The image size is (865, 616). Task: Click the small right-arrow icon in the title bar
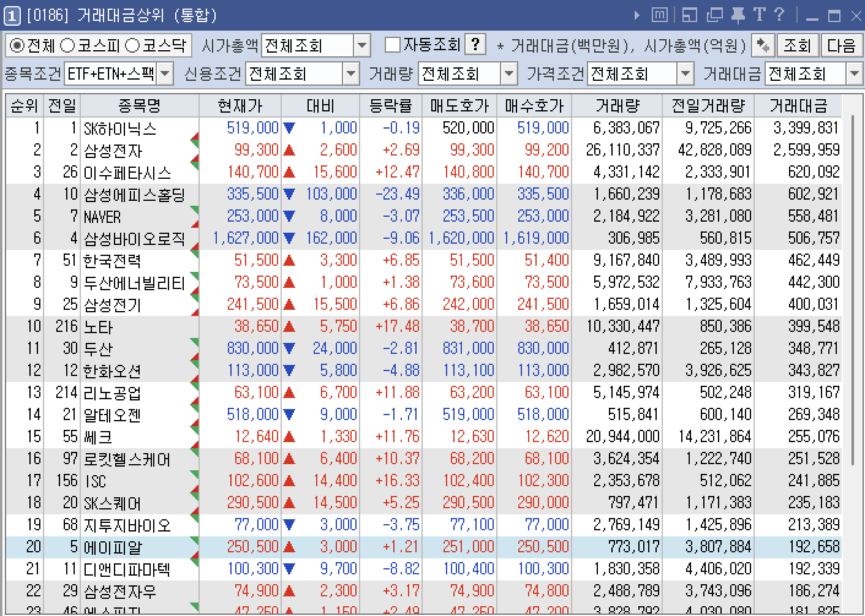637,15
